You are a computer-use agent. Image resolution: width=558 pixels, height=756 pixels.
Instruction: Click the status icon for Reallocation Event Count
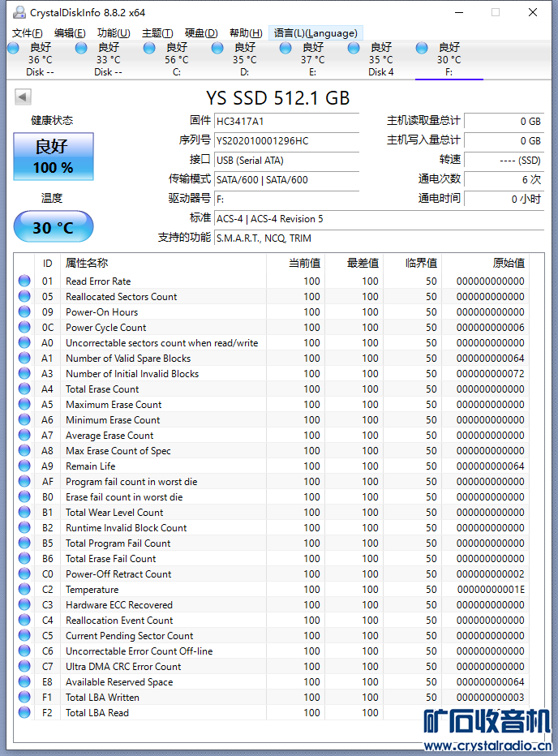coord(24,620)
